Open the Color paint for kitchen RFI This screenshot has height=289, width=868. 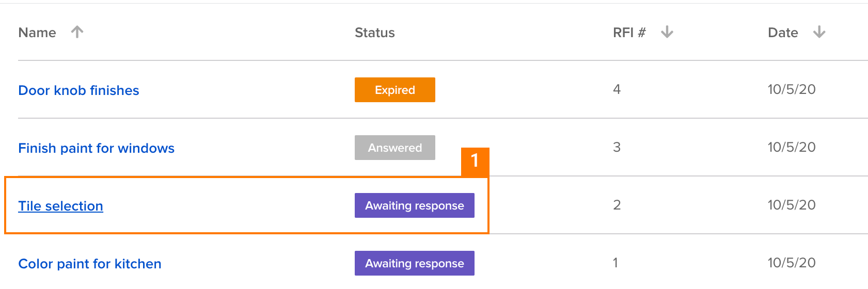(90, 264)
